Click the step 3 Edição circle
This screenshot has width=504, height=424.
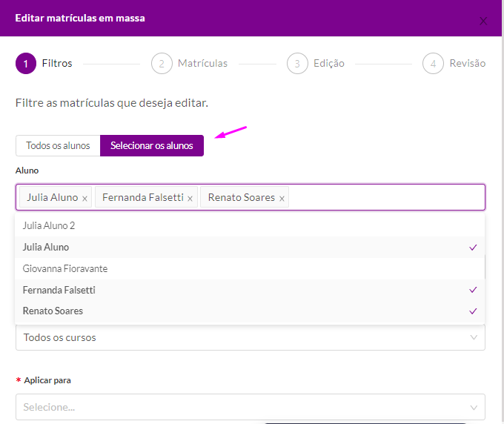297,64
